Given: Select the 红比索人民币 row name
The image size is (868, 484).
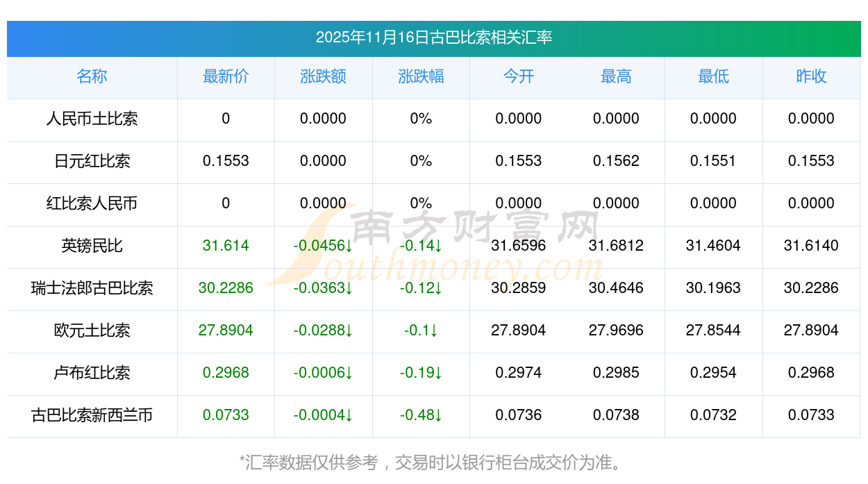Looking at the screenshot, I should click(x=92, y=203).
